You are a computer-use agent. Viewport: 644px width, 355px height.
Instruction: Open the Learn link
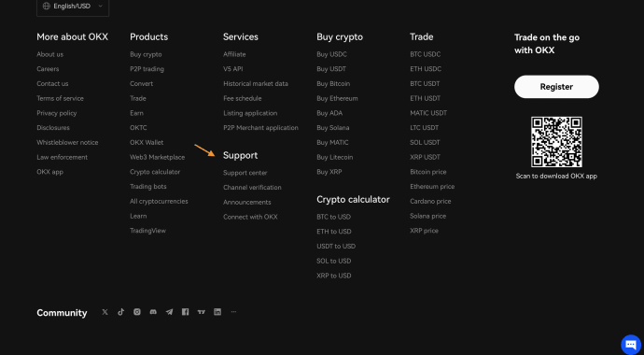pyautogui.click(x=138, y=216)
